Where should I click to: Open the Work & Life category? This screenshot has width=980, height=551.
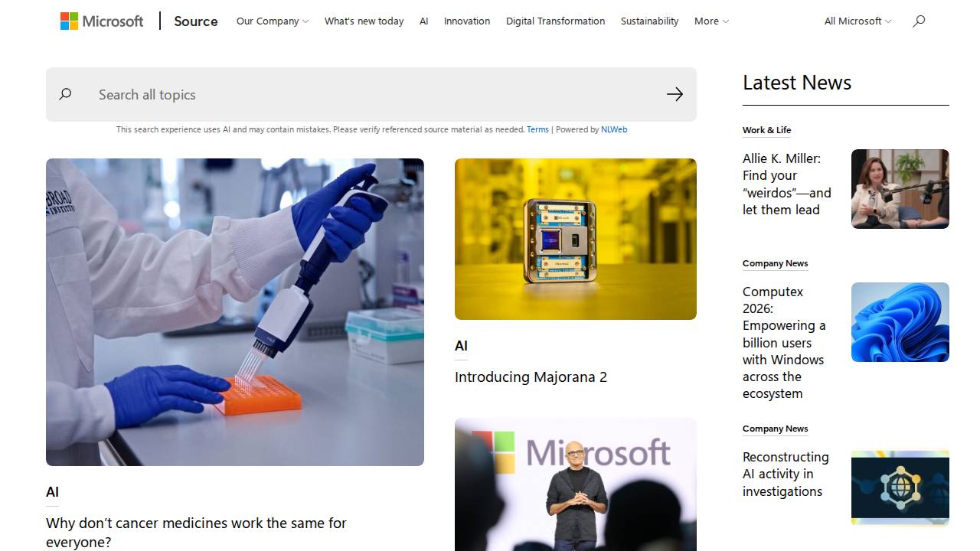pos(766,130)
